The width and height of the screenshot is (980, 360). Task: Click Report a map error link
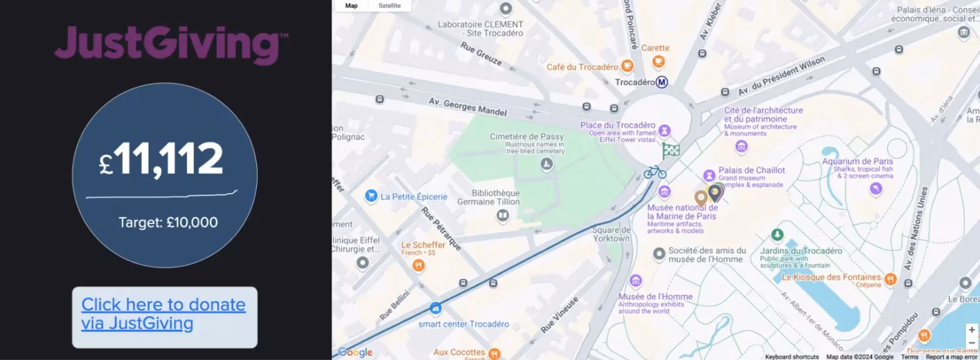click(x=951, y=357)
